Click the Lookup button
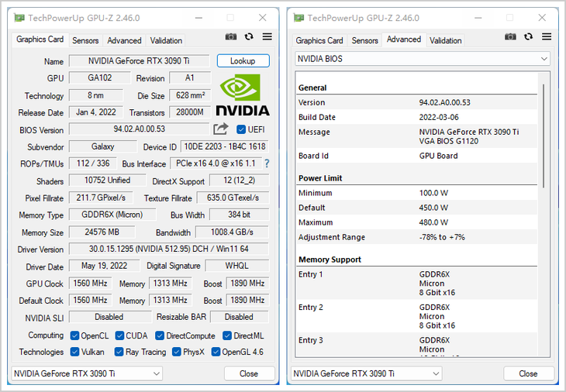The width and height of the screenshot is (566, 392). (243, 60)
